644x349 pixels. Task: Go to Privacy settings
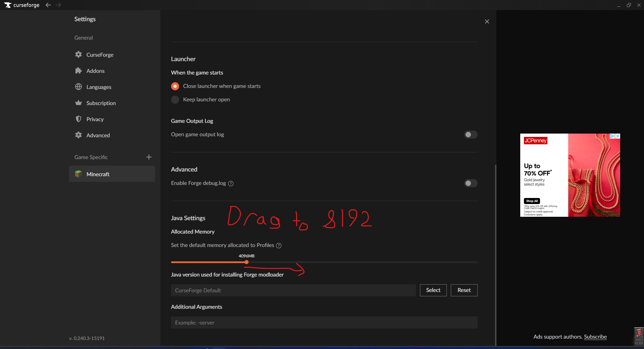(95, 119)
